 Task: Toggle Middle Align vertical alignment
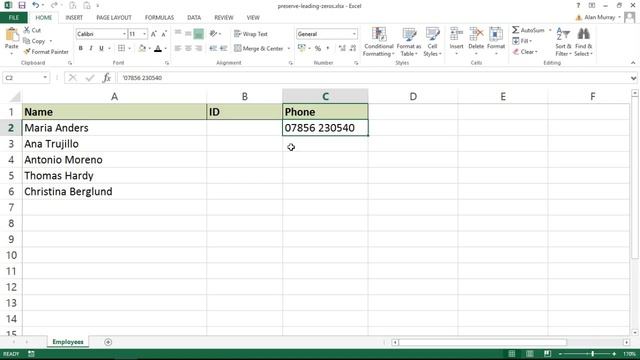click(188, 33)
